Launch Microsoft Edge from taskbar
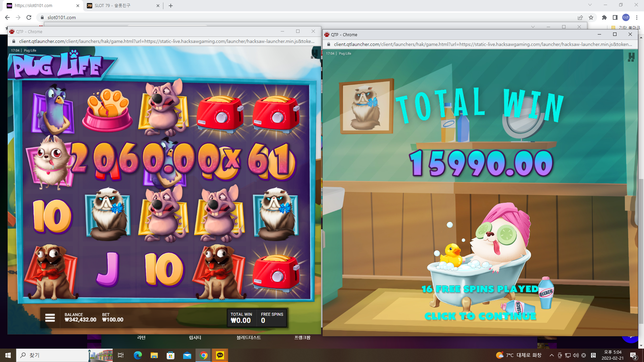644x362 pixels. 138,355
